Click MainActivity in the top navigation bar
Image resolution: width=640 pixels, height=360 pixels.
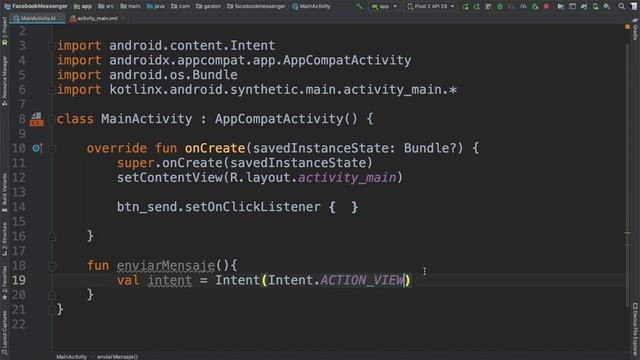[x=311, y=6]
